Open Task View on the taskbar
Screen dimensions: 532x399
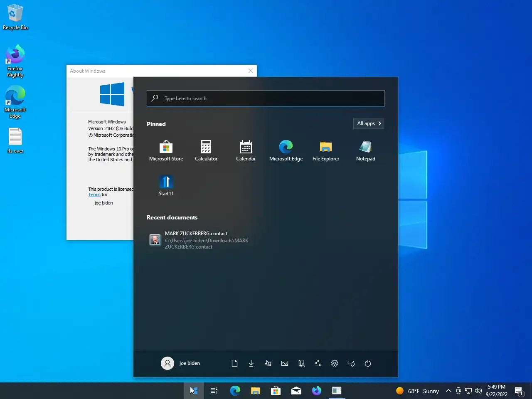click(214, 391)
